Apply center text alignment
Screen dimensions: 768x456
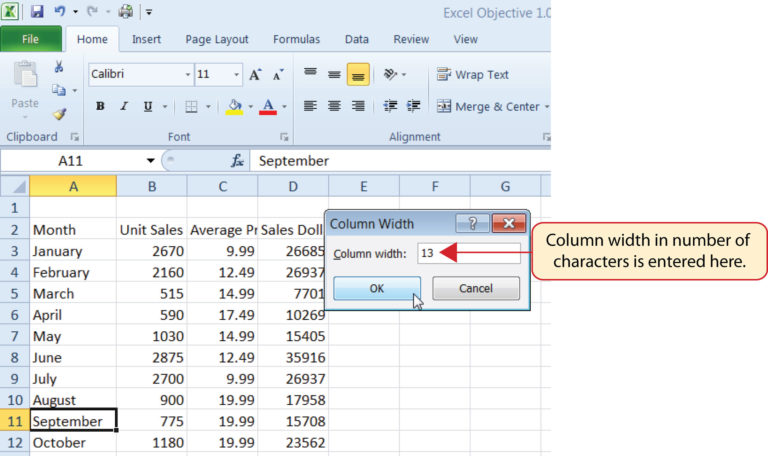coord(334,106)
